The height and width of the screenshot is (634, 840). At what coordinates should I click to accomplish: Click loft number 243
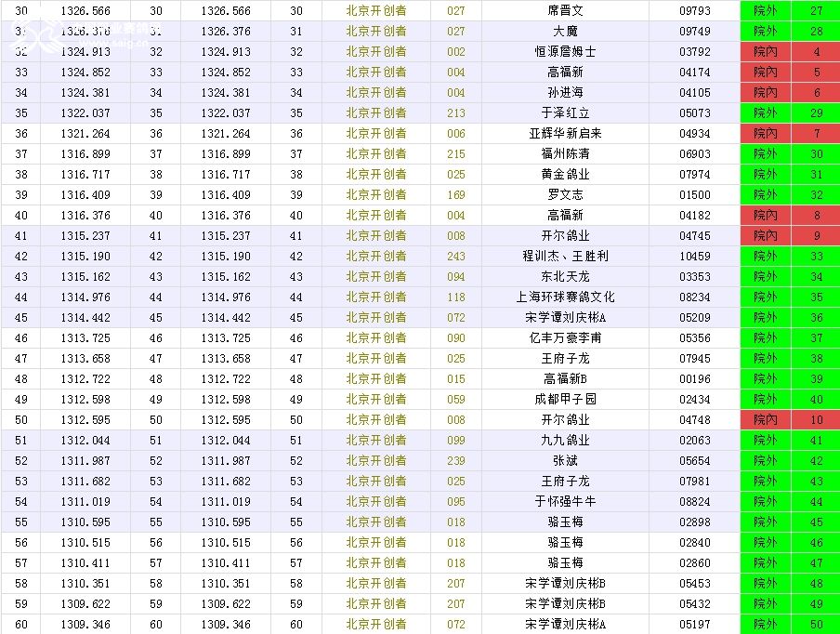point(455,257)
